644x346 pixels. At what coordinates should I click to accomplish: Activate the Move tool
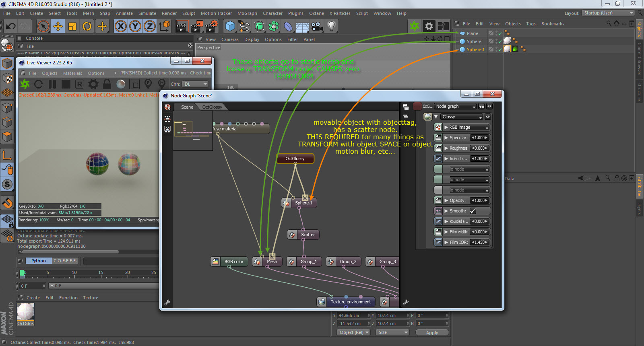click(x=58, y=27)
